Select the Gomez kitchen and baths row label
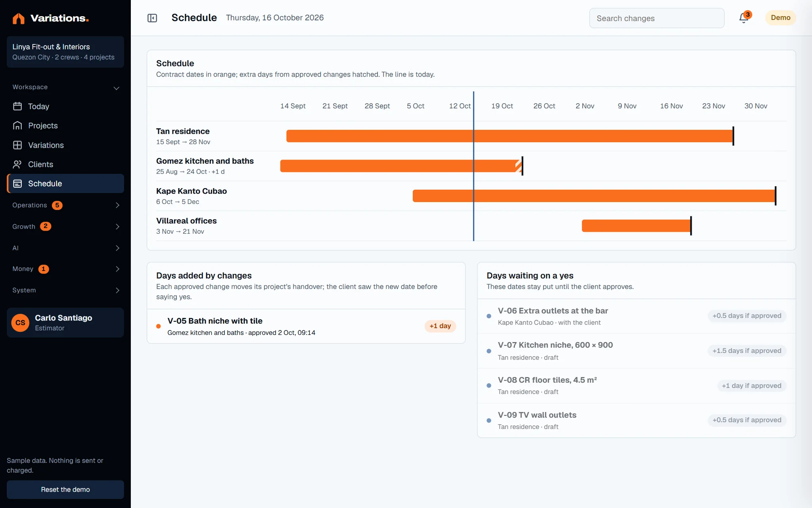The width and height of the screenshot is (812, 508). click(205, 161)
